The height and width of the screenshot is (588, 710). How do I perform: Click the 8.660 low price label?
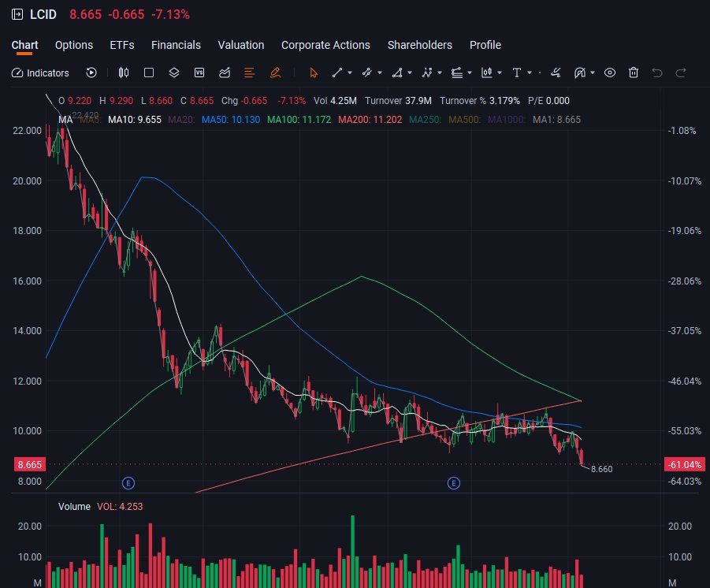click(601, 469)
